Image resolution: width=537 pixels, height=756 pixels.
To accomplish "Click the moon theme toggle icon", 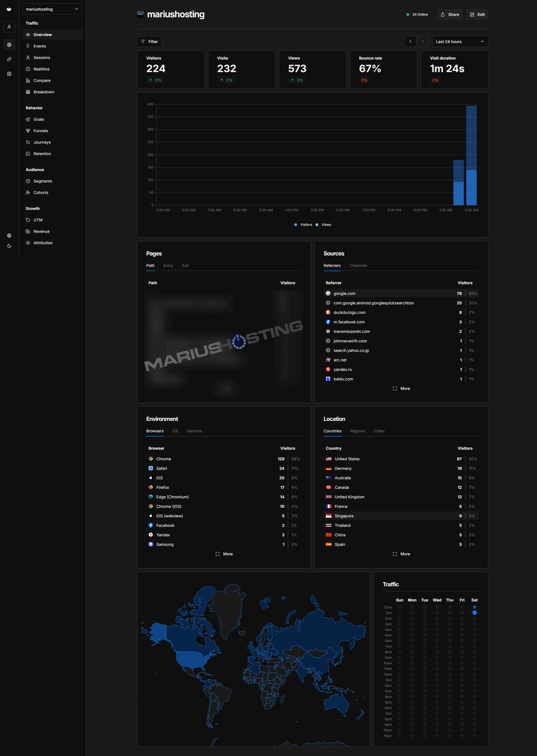I will pos(9,246).
